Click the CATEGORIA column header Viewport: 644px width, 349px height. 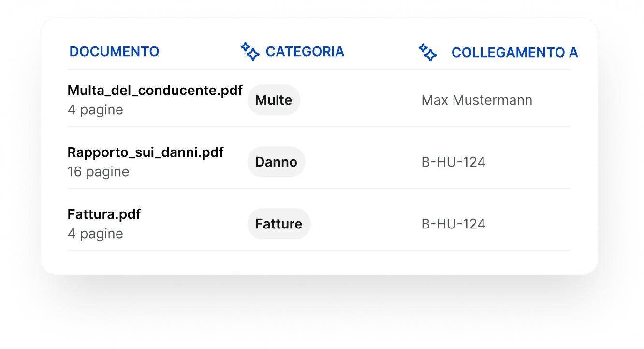coord(305,51)
